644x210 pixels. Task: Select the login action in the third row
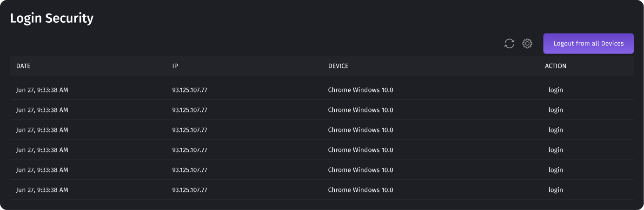coord(556,130)
